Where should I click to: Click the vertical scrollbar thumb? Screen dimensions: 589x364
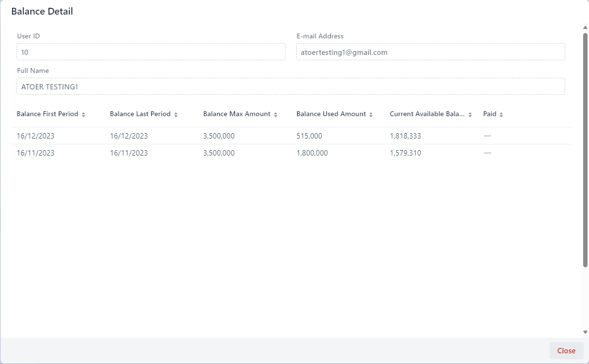tap(585, 150)
